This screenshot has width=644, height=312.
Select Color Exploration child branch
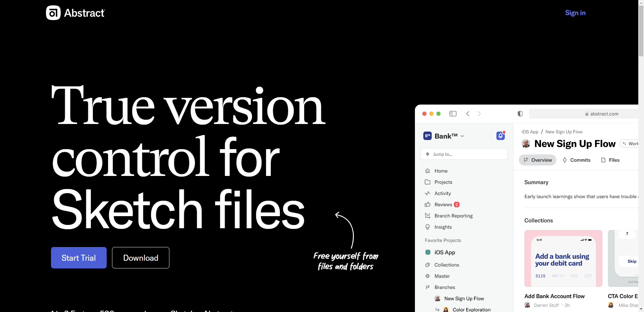coord(472,310)
